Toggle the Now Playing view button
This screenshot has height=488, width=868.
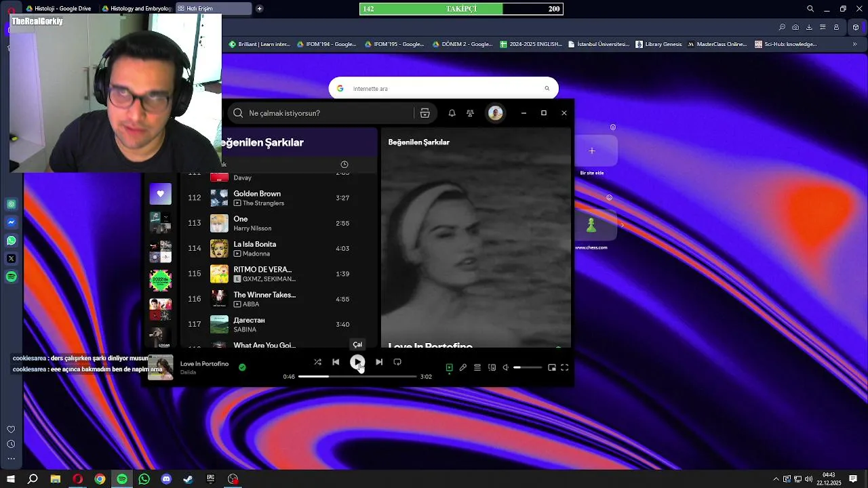(449, 367)
